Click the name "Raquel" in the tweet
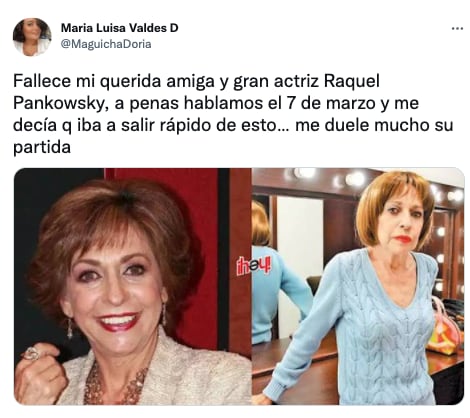The width and height of the screenshot is (470, 418). pos(352,82)
